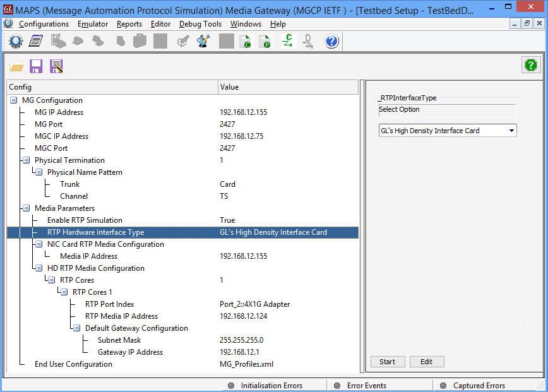Open the Help menu

coord(278,24)
